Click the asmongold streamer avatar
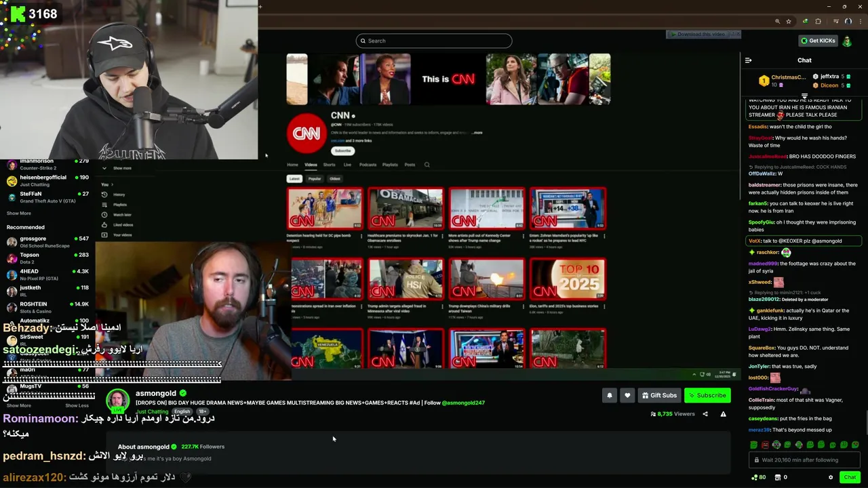 (117, 399)
